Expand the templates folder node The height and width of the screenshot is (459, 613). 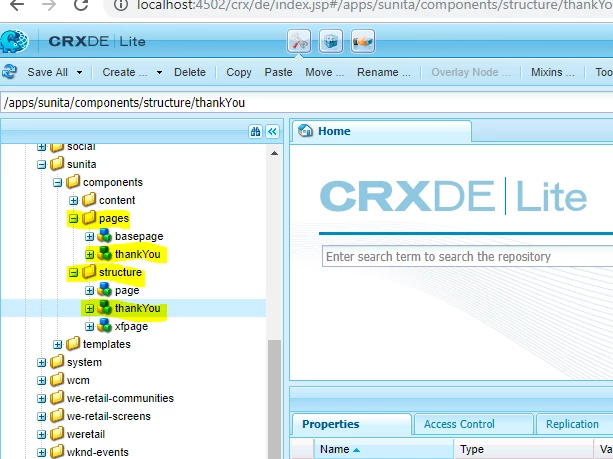[x=57, y=344]
